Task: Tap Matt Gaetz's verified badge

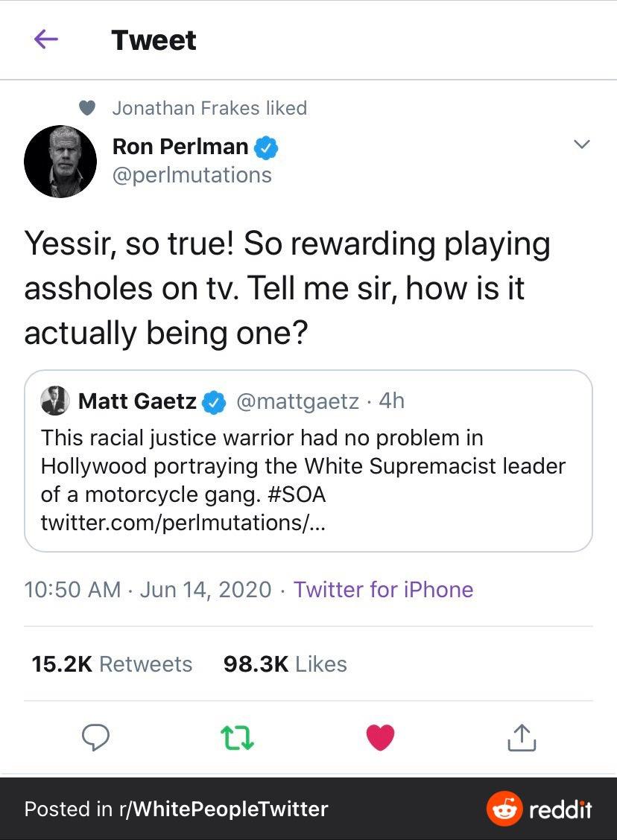Action: [215, 402]
